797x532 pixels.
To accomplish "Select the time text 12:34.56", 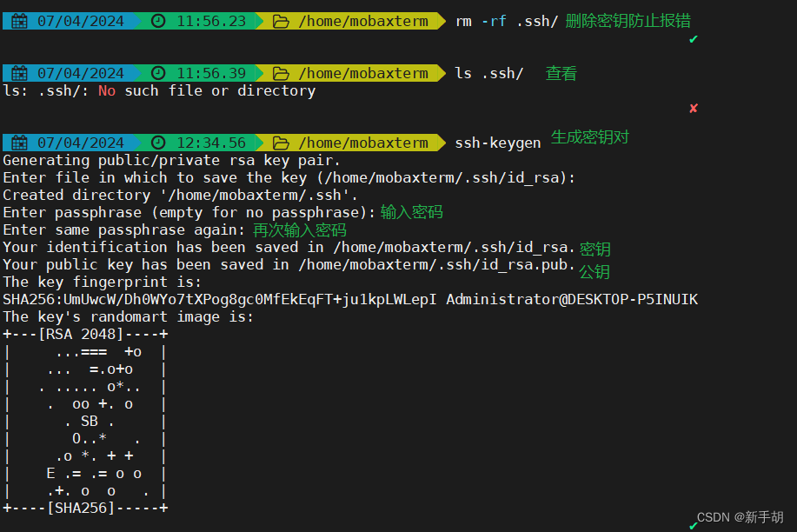I will click(211, 143).
